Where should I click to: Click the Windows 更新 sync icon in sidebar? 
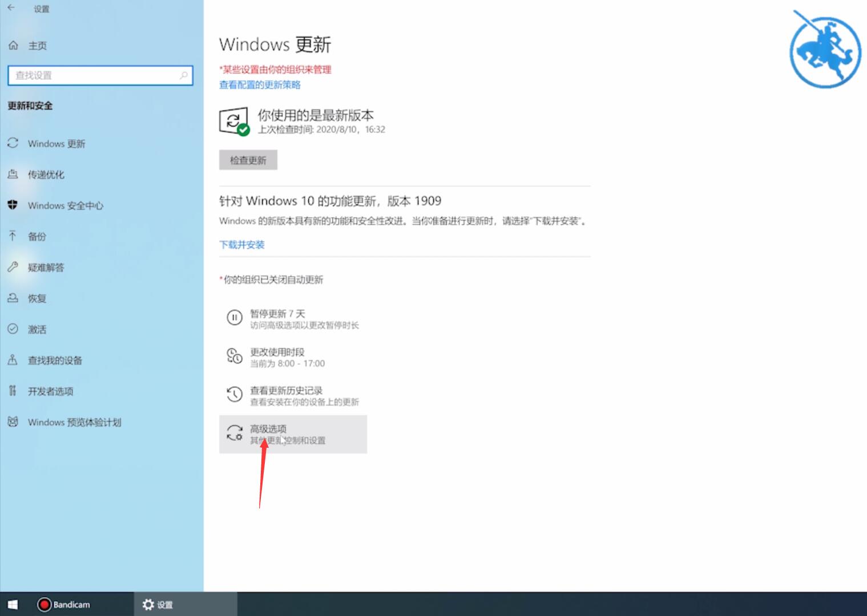click(x=13, y=143)
